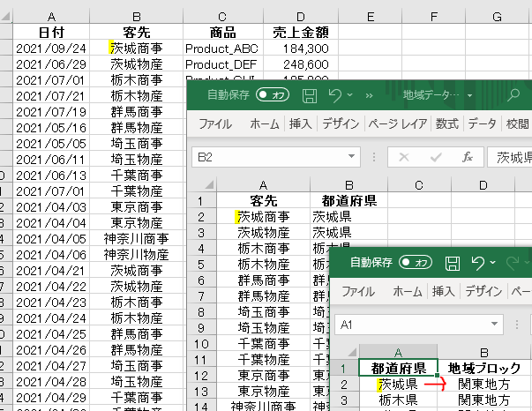Click the Save icon in the front Excel window
532x411 pixels.
point(452,262)
